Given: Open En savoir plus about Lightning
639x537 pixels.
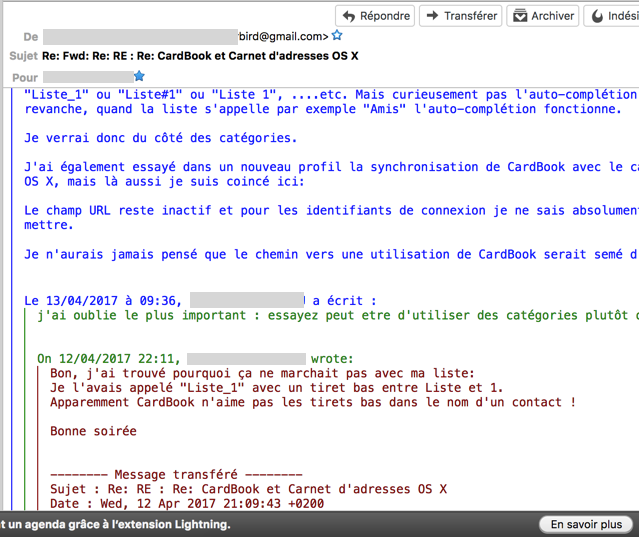Looking at the screenshot, I should point(586,524).
